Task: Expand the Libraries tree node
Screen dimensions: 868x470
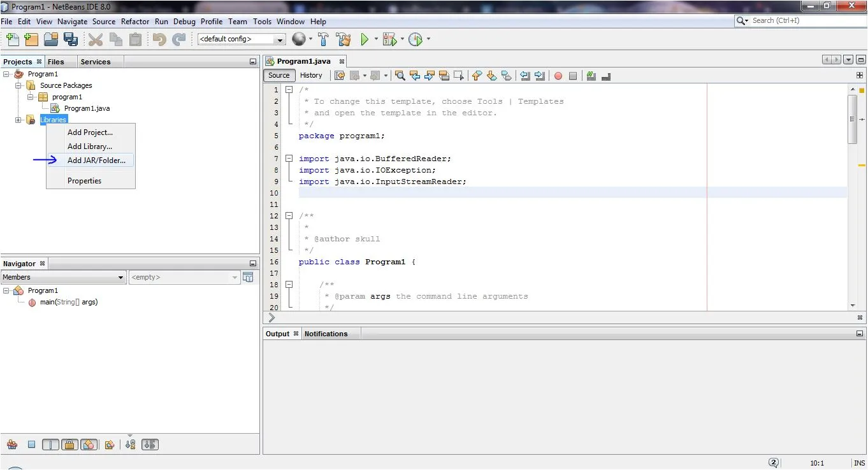Action: click(x=18, y=120)
